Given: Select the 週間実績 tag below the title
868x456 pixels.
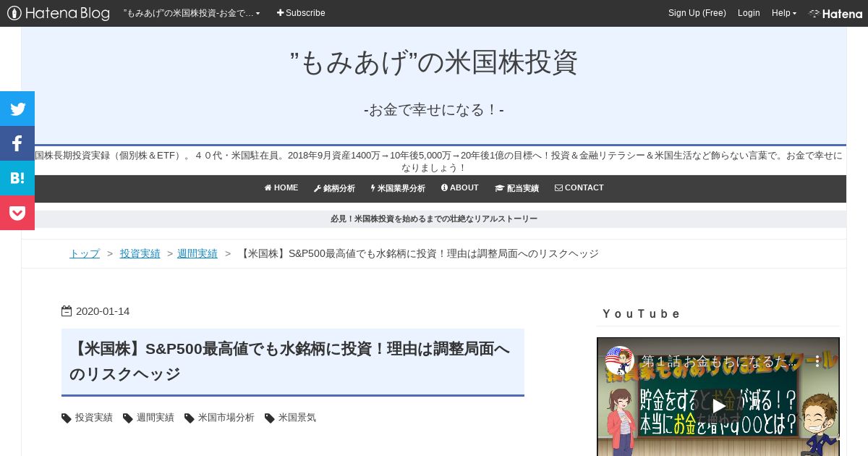Looking at the screenshot, I should point(156,418).
